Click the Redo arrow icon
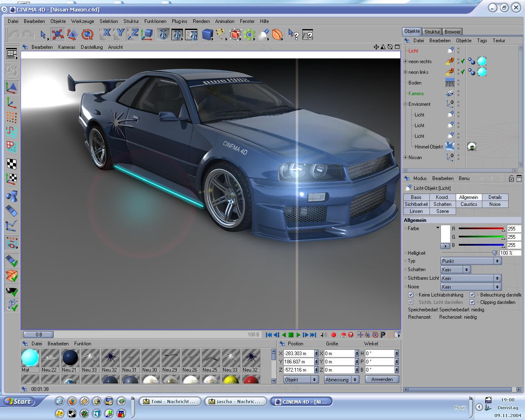The height and width of the screenshot is (420, 525). [x=28, y=34]
